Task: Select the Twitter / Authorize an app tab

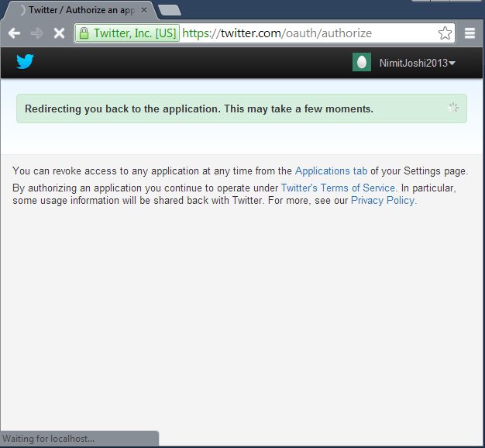Action: pos(81,10)
